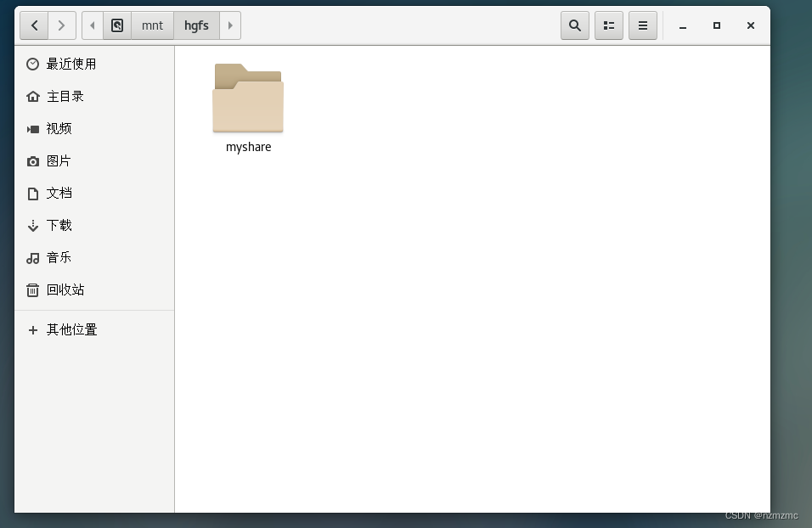Viewport: 812px width, 528px height.
Task: Close the file manager window
Action: click(750, 25)
